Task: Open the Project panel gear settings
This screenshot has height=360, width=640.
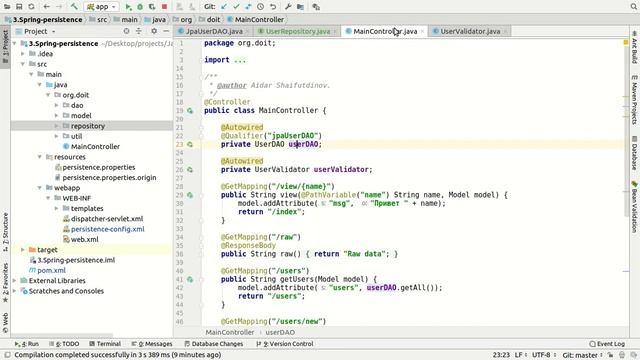Action: (154, 31)
